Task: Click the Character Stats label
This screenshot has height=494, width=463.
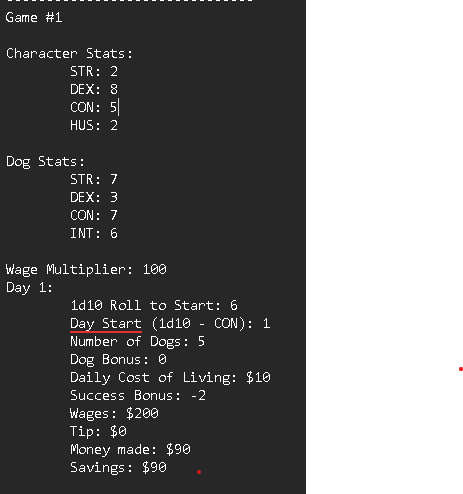Action: point(69,53)
